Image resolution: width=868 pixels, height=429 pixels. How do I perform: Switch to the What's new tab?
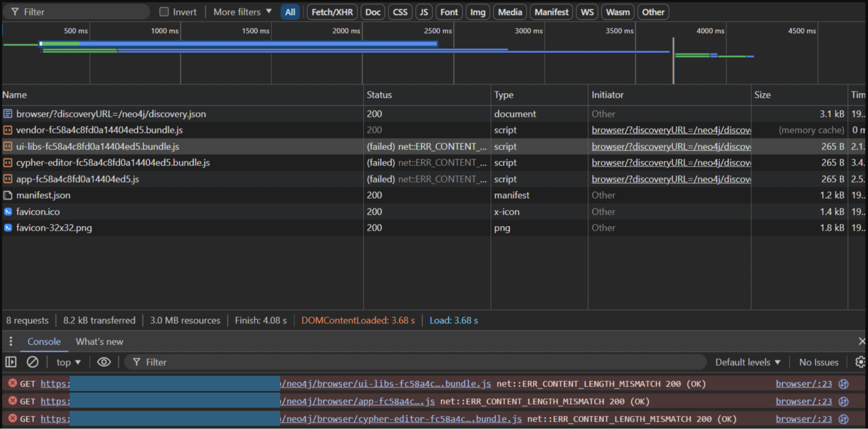pos(99,342)
